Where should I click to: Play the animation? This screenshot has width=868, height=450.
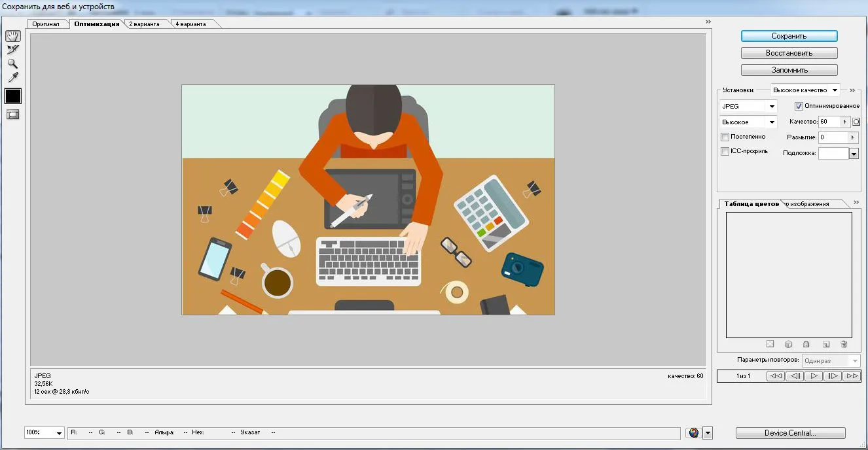[814, 376]
